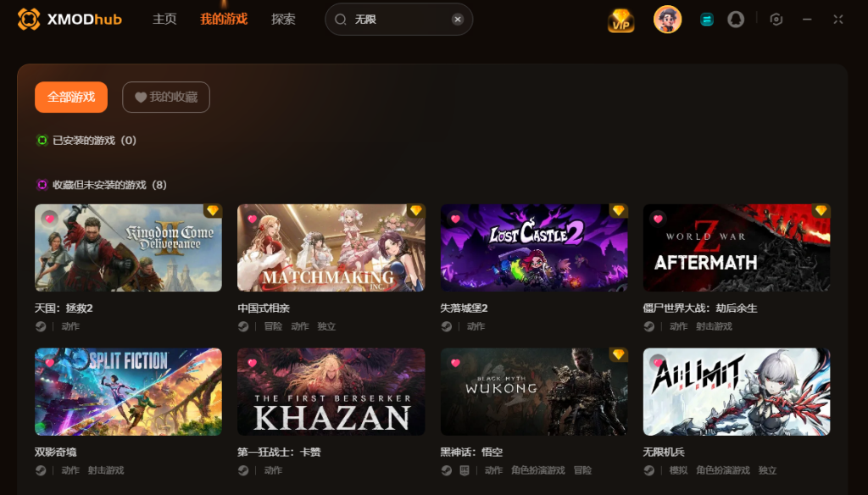The image size is (868, 495).
Task: Toggle the heart on Lost Castle 2
Action: pyautogui.click(x=455, y=219)
